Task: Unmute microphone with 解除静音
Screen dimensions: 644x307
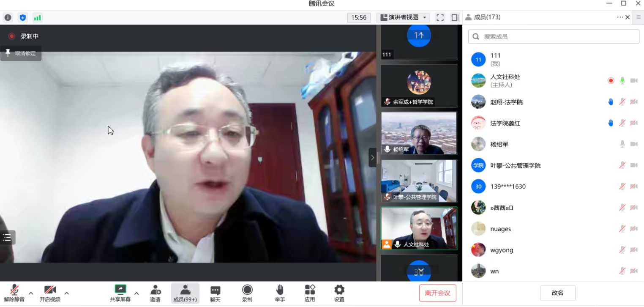Action: (x=14, y=293)
